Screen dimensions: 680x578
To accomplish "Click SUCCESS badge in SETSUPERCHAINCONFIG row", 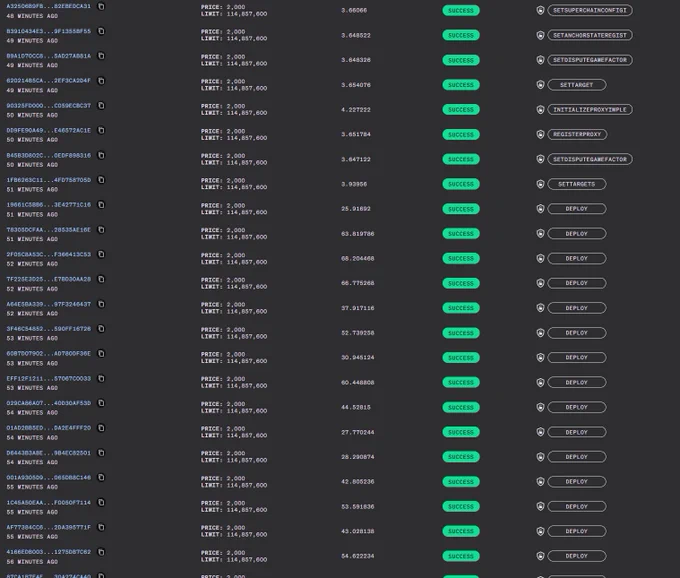I will pos(461,10).
